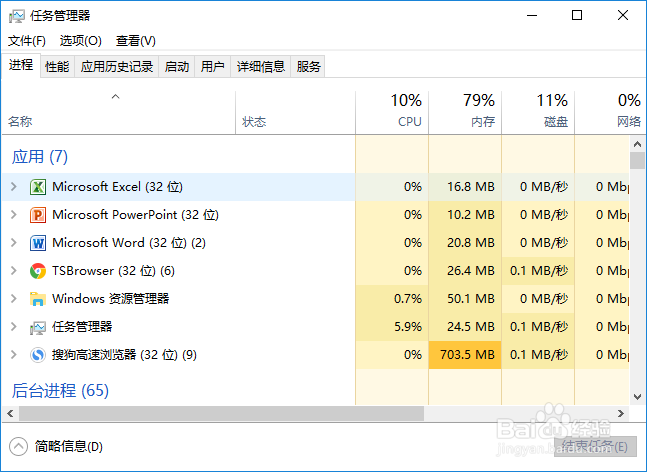The image size is (647, 472).
Task: Click the 搜狗高速浏览器 app icon
Action: (38, 355)
